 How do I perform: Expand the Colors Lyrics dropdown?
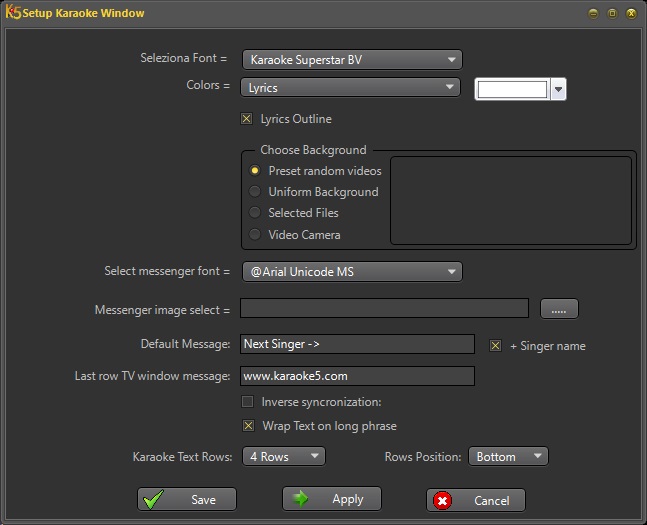(350, 88)
